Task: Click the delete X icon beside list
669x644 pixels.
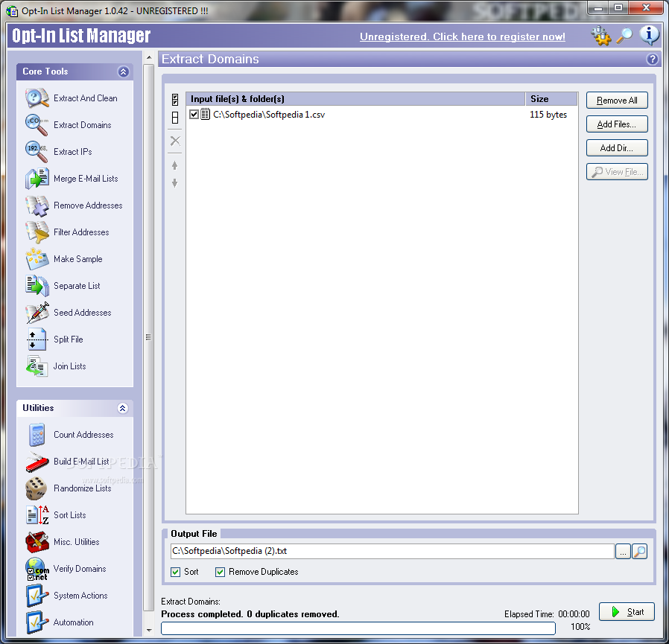Action: [x=175, y=141]
